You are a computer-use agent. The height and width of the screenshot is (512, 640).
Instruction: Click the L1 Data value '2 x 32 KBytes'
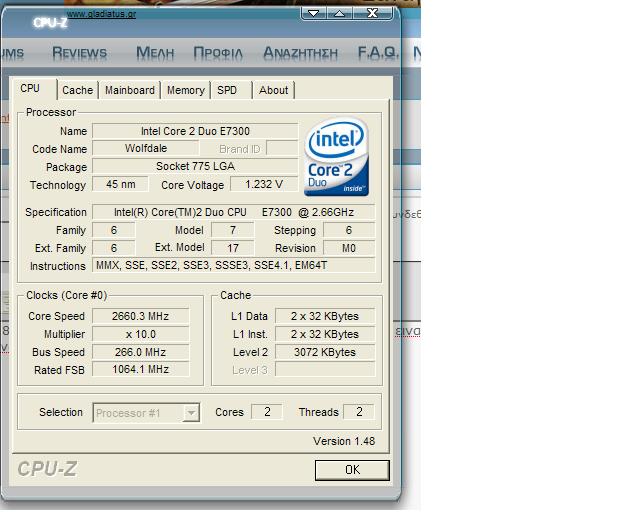pyautogui.click(x=325, y=316)
